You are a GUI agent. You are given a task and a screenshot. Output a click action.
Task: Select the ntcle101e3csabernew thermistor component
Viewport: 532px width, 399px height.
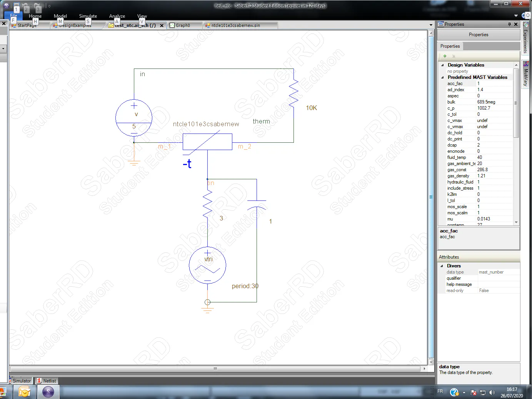coord(207,142)
